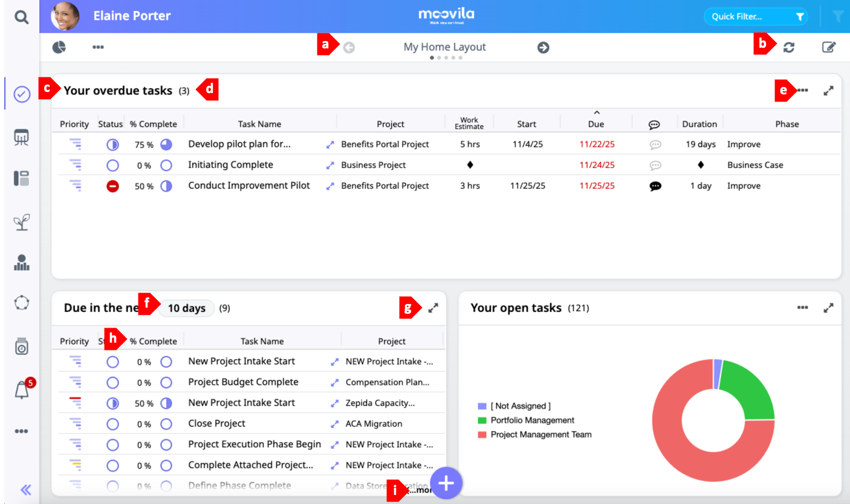Expand the Your open tasks panel
850x504 pixels.
pyautogui.click(x=828, y=308)
